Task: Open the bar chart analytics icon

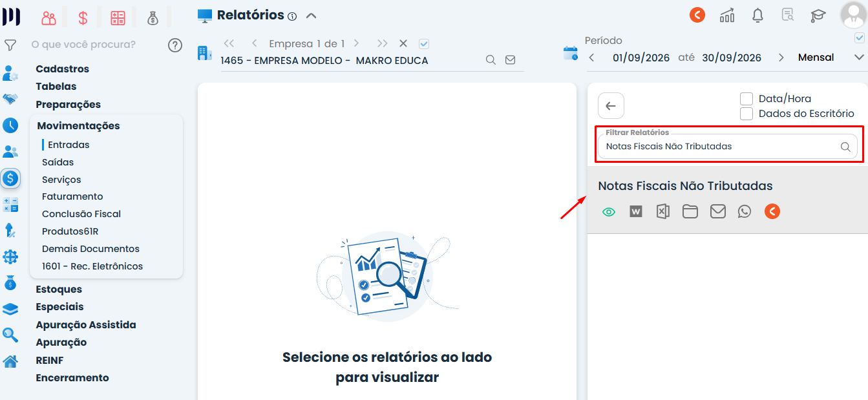Action: [x=727, y=15]
